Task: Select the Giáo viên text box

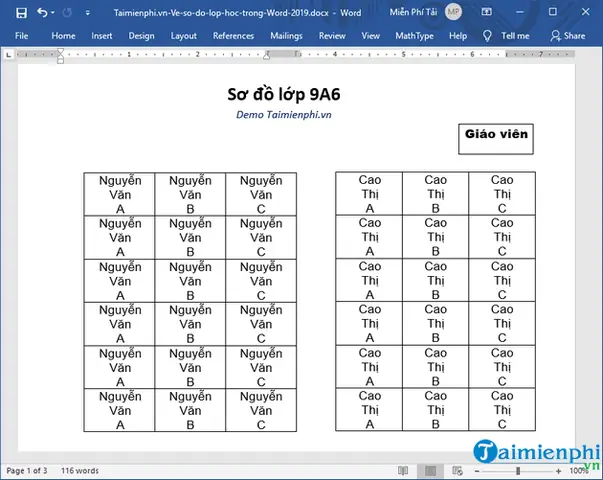Action: [x=496, y=139]
